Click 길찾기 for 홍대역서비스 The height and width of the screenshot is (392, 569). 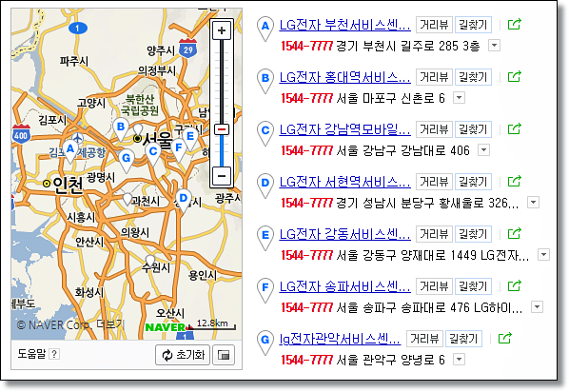pyautogui.click(x=473, y=77)
